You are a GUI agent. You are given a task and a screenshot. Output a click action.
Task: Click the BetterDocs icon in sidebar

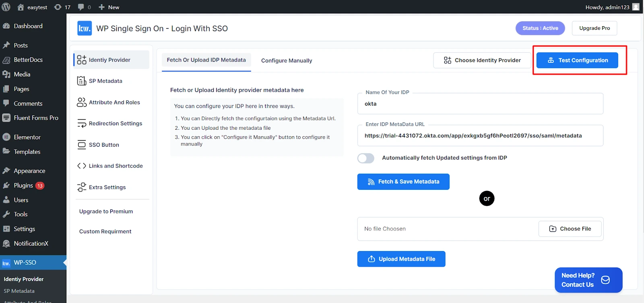coord(6,60)
